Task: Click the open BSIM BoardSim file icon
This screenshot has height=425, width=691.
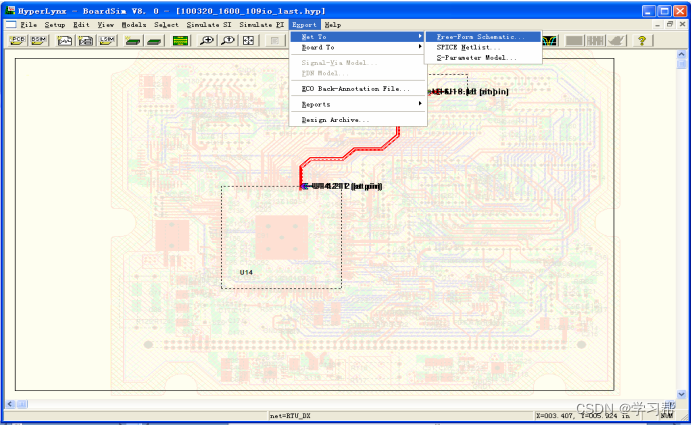Action: (x=39, y=41)
